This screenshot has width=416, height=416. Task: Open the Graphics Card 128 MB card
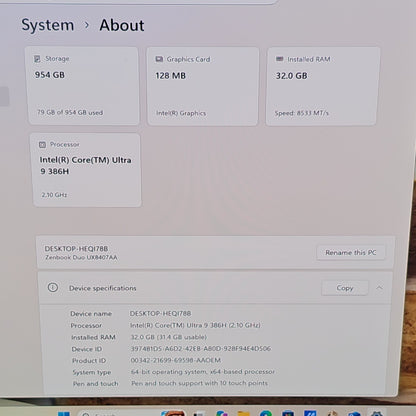[203, 86]
